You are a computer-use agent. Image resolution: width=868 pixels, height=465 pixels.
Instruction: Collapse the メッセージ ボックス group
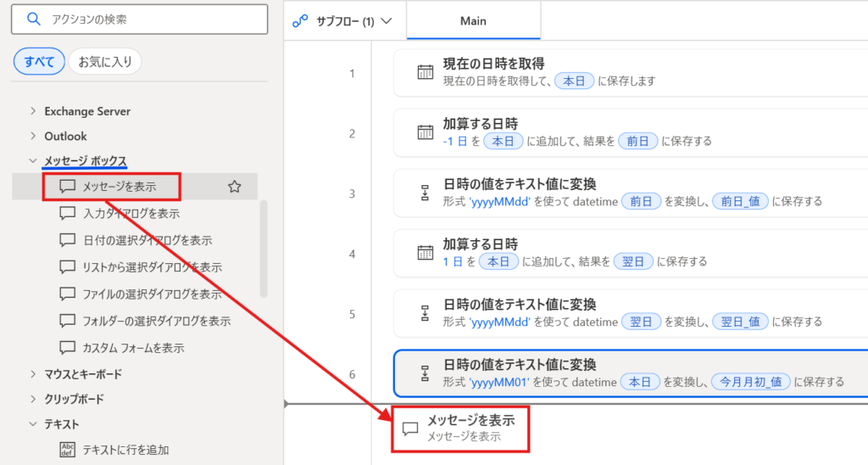point(33,160)
